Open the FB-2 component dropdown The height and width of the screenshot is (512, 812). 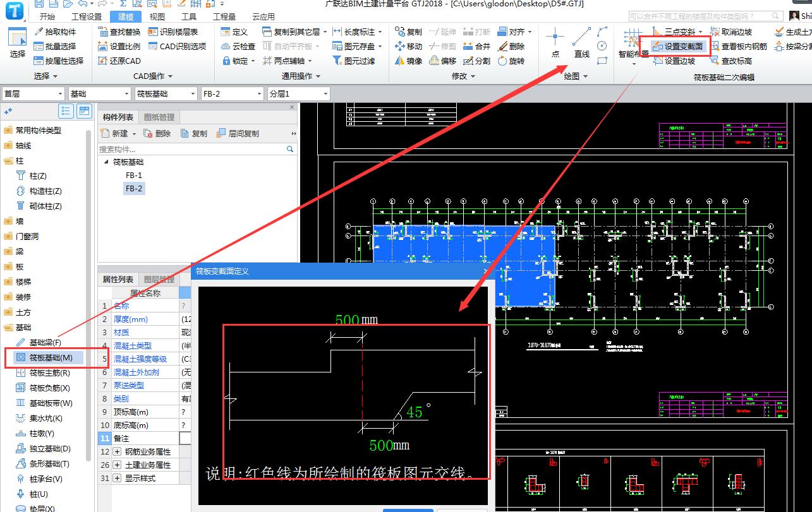tap(232, 93)
